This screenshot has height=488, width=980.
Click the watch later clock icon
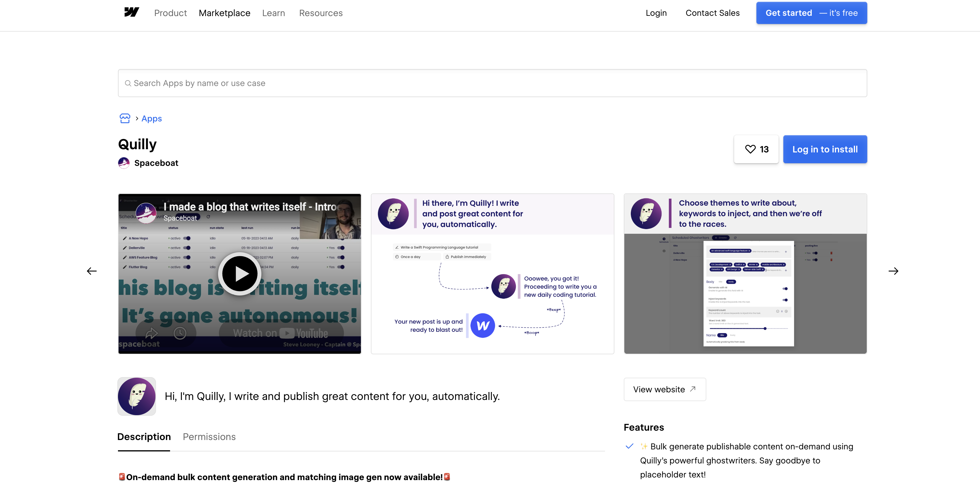180,333
